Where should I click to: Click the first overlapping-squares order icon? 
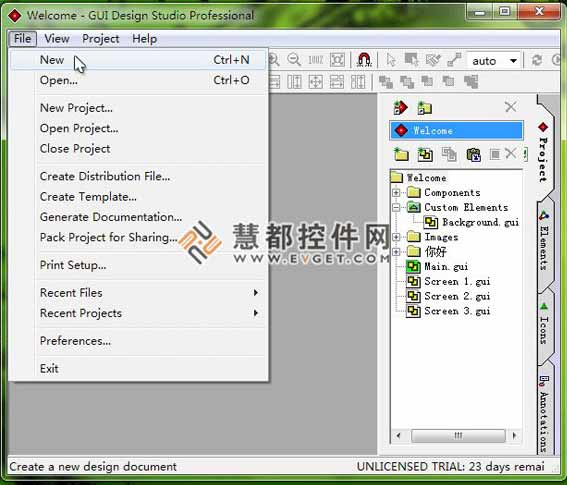(x=386, y=82)
